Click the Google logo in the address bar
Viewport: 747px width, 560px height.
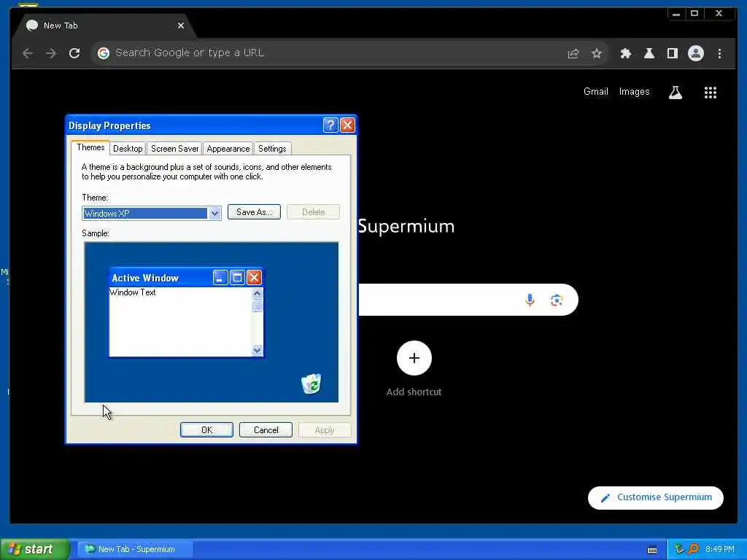click(104, 52)
